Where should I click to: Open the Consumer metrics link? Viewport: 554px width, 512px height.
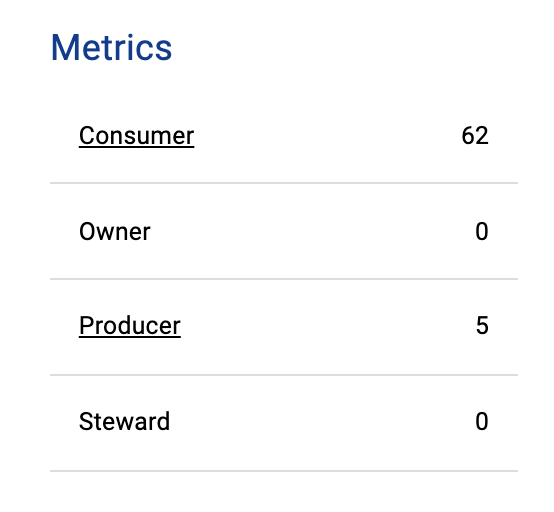[x=136, y=136]
